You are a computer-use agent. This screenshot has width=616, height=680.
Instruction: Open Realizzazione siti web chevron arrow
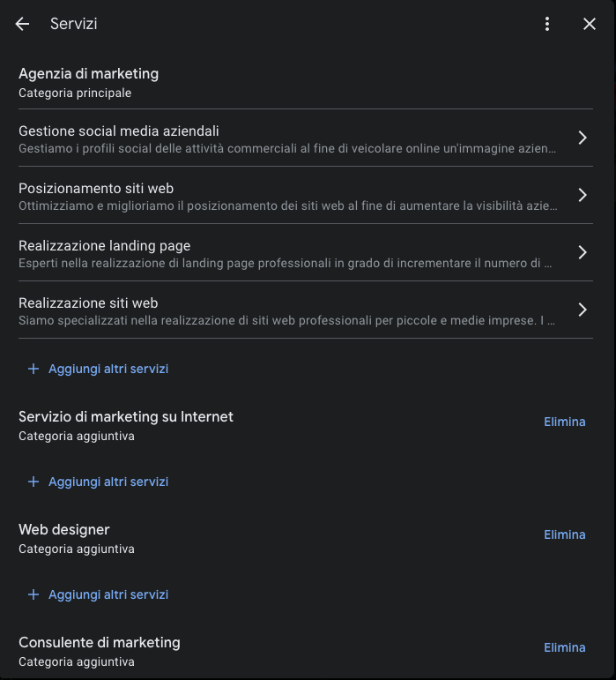(x=582, y=310)
